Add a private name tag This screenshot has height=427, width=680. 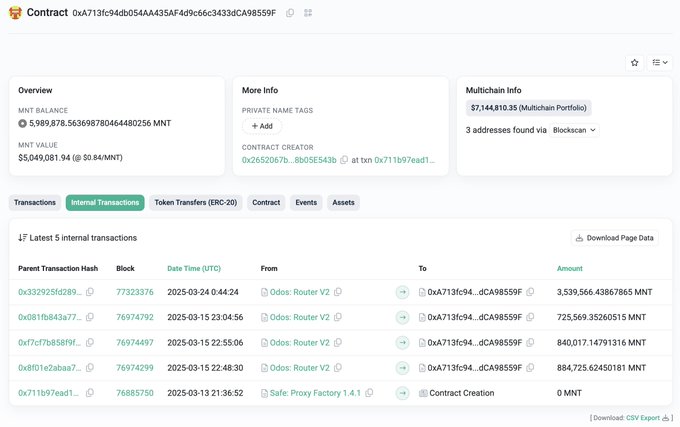(262, 126)
